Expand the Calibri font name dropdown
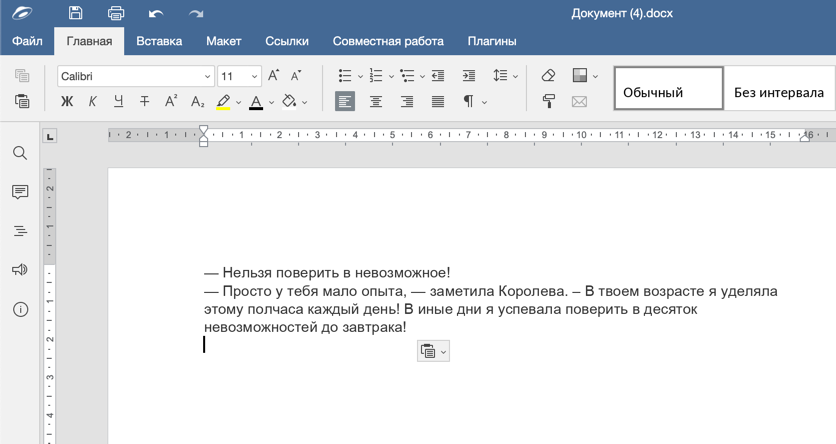The height and width of the screenshot is (444, 836). coord(207,77)
